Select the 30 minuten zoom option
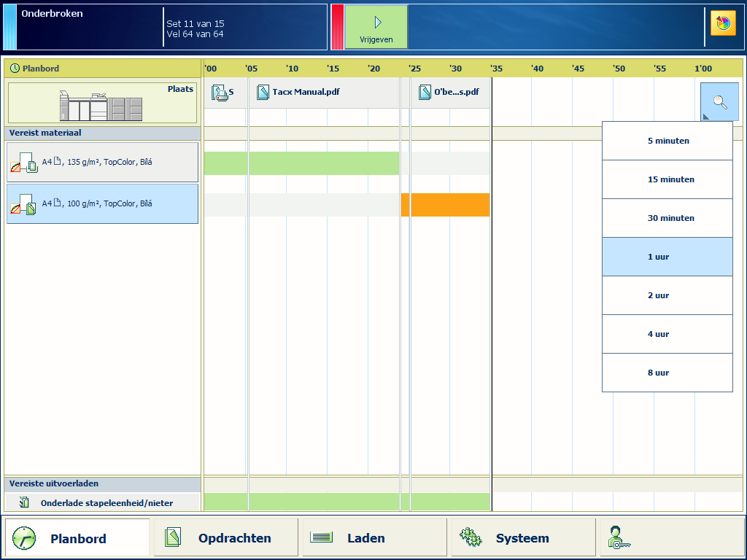This screenshot has width=747, height=560. [667, 218]
